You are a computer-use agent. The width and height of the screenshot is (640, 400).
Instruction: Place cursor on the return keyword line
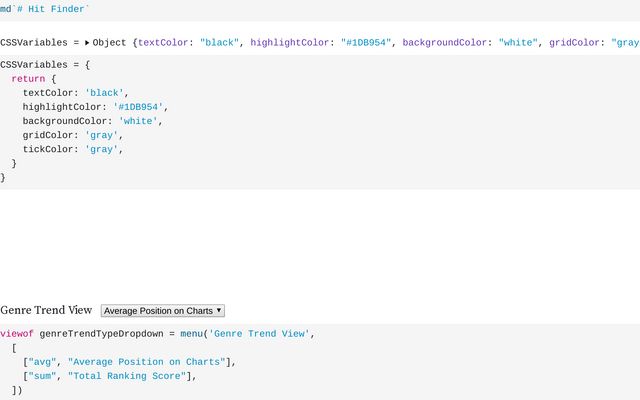(x=34, y=79)
